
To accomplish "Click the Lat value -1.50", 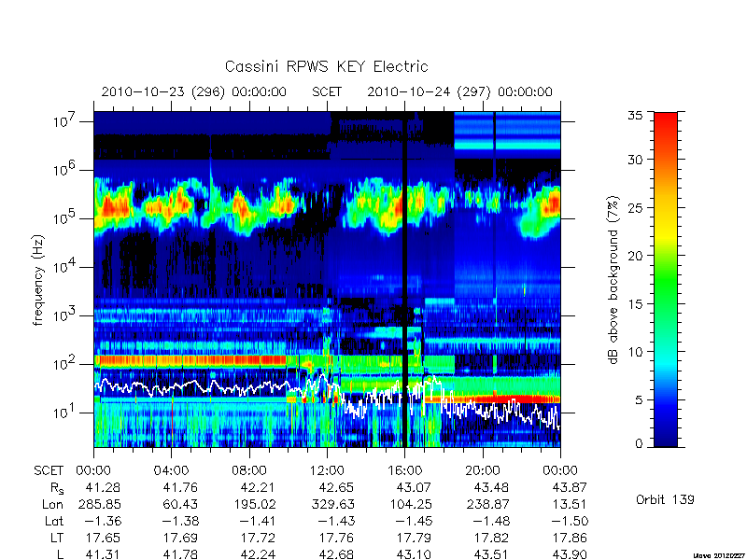I will tap(569, 521).
